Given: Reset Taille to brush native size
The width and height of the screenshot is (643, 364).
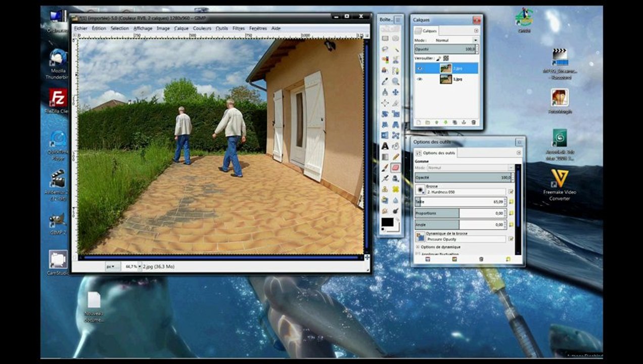Looking at the screenshot, I should (x=512, y=202).
